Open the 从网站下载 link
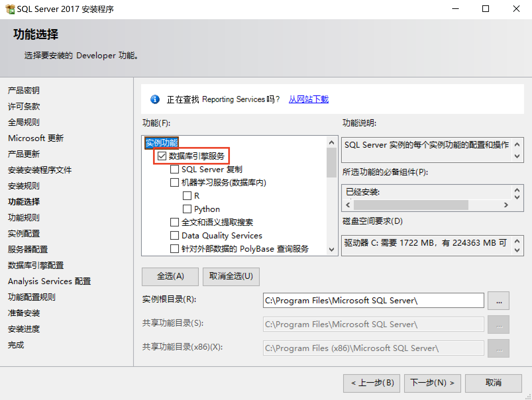 coord(308,99)
